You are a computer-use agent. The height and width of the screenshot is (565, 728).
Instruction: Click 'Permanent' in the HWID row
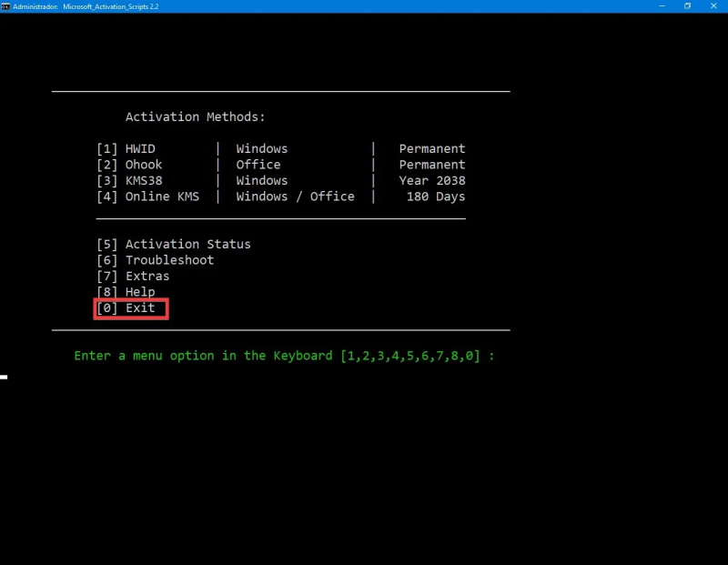(432, 149)
